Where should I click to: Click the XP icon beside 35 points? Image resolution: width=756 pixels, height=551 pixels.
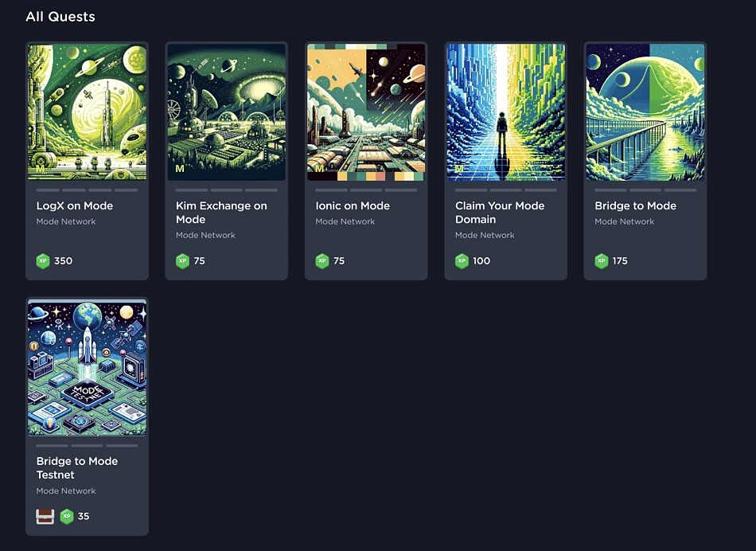pos(67,516)
